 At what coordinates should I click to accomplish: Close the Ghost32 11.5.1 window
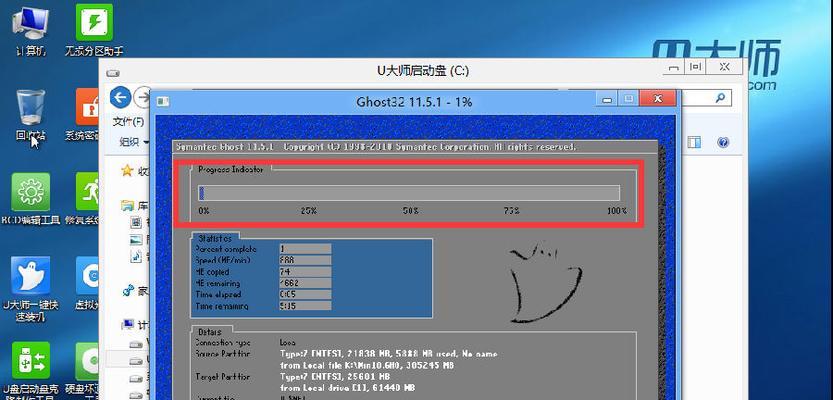pos(658,99)
